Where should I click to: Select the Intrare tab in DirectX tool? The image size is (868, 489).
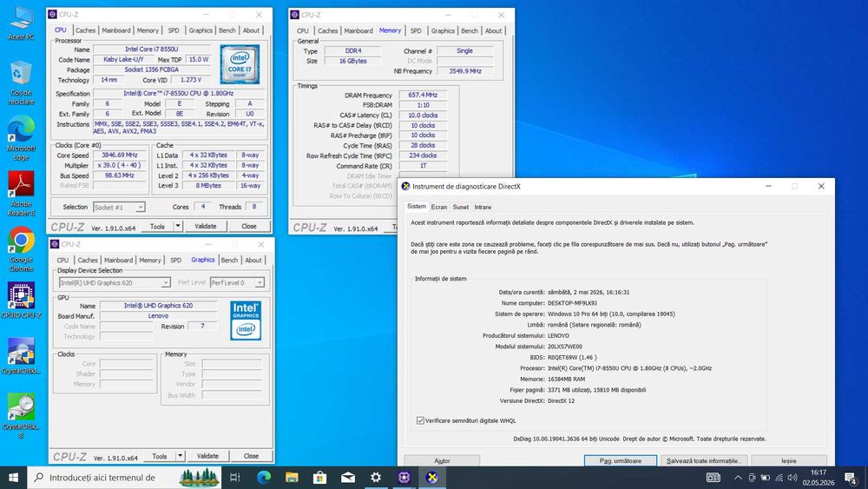(x=482, y=207)
